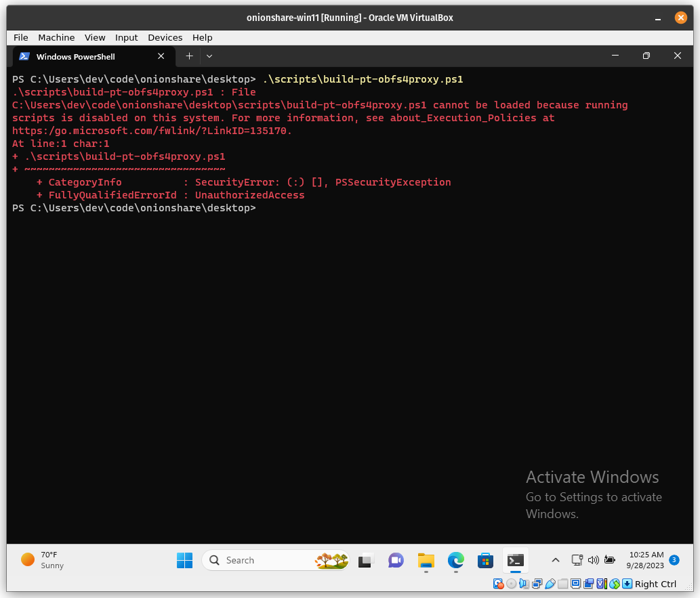Toggle the recording status indicator
700x598 pixels.
pos(588,583)
